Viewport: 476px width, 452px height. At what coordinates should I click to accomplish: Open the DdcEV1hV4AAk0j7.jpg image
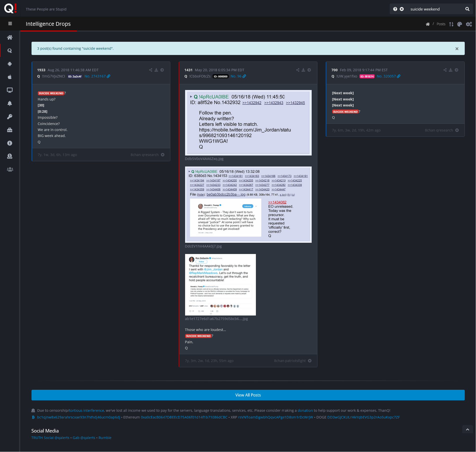tap(248, 204)
